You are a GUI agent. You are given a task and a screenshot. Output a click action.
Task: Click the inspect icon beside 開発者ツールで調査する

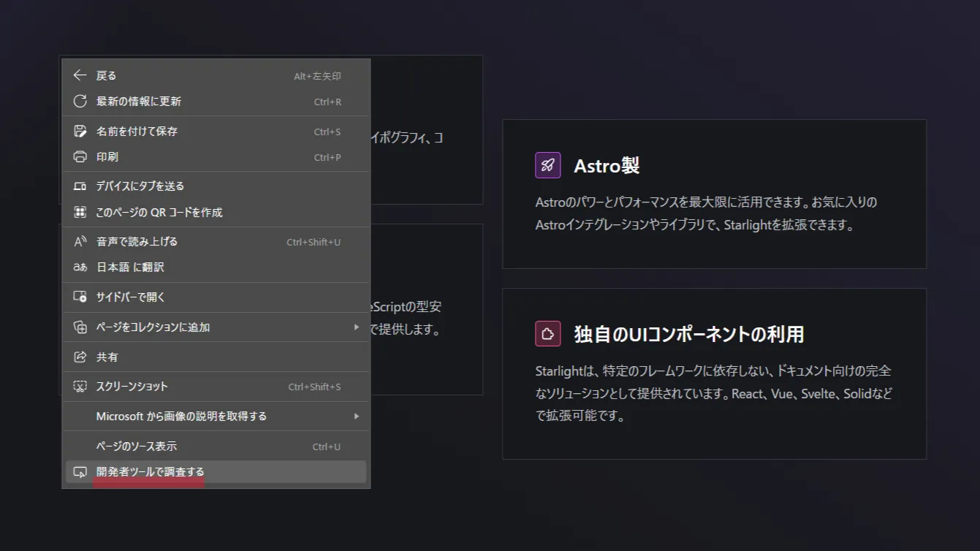(x=80, y=472)
